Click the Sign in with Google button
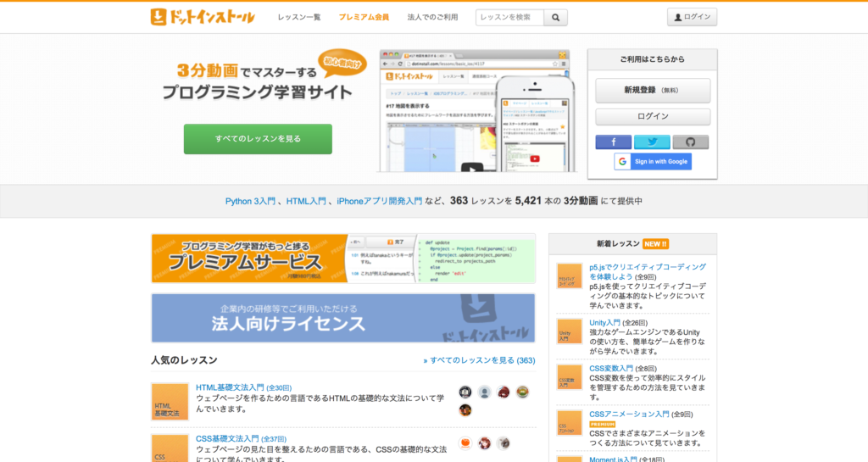Image resolution: width=868 pixels, height=462 pixels. click(x=653, y=162)
